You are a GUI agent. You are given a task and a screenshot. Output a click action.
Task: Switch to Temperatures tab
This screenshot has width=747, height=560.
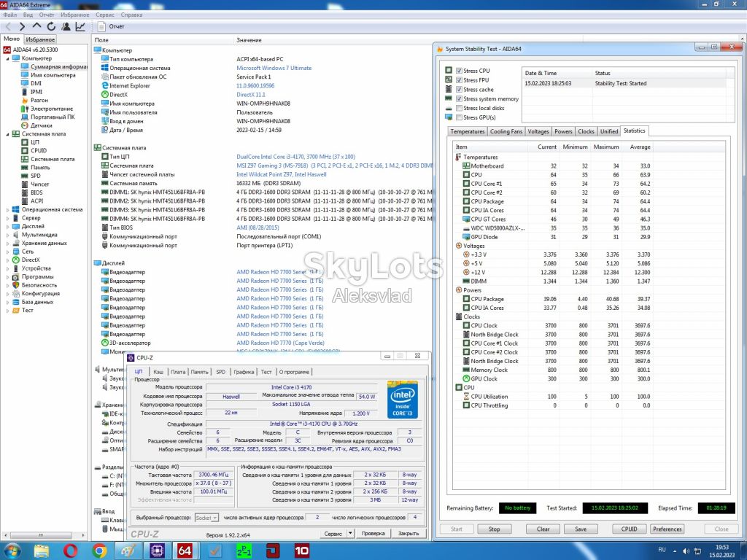[x=467, y=131]
